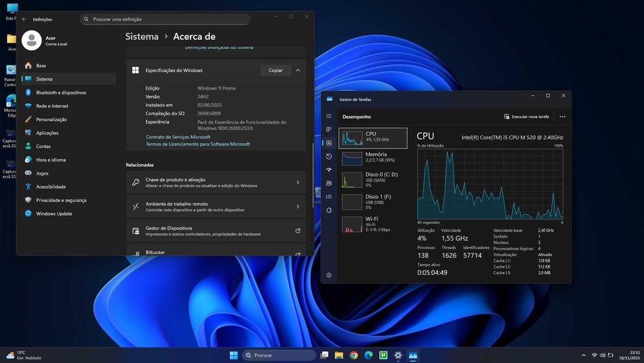Open Acessibilidade settings category
Screen dimensions: 644x363
[x=69, y=187]
